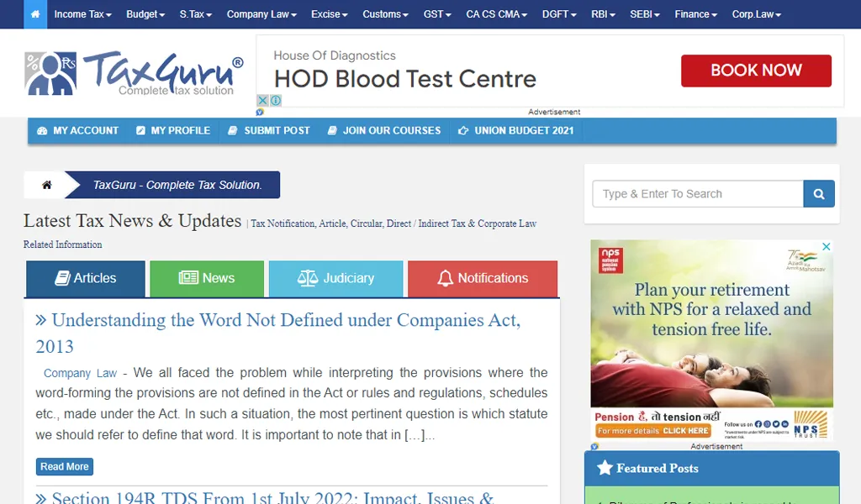
Task: Open the Submit Post link
Action: 269,130
